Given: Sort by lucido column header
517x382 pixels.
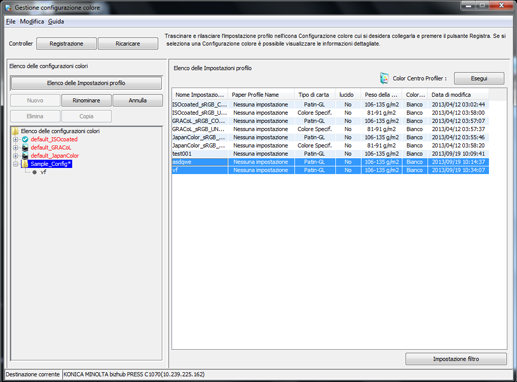Looking at the screenshot, I should pyautogui.click(x=348, y=95).
